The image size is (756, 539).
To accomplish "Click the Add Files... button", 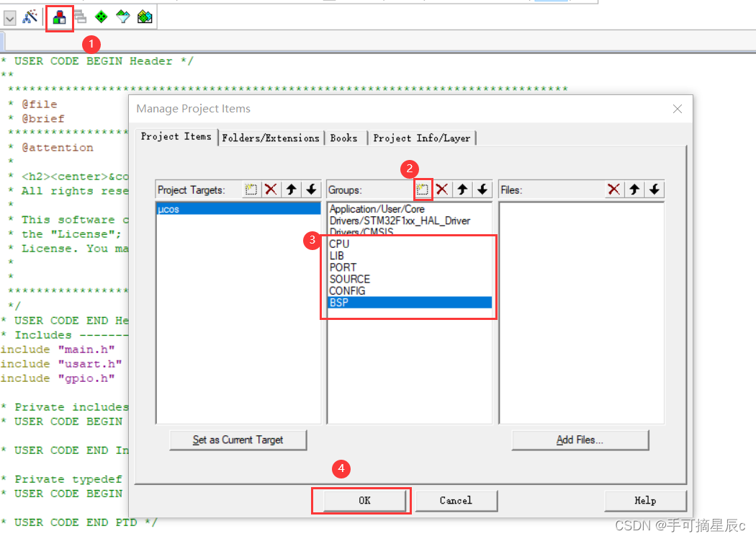I will (580, 440).
